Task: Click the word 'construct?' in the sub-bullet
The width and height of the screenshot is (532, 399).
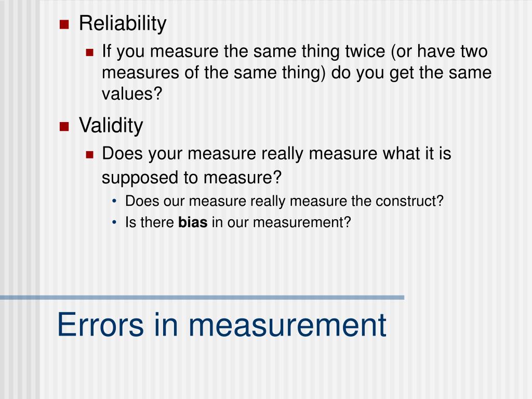Action: coord(409,201)
